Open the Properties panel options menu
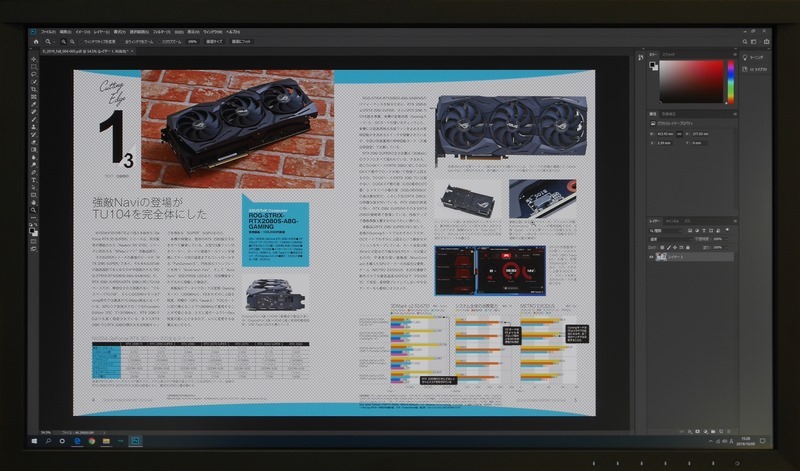 click(x=735, y=114)
